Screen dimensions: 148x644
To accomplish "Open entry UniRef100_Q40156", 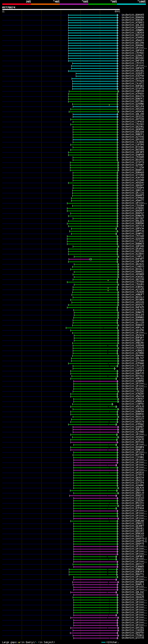I will click(x=133, y=330).
